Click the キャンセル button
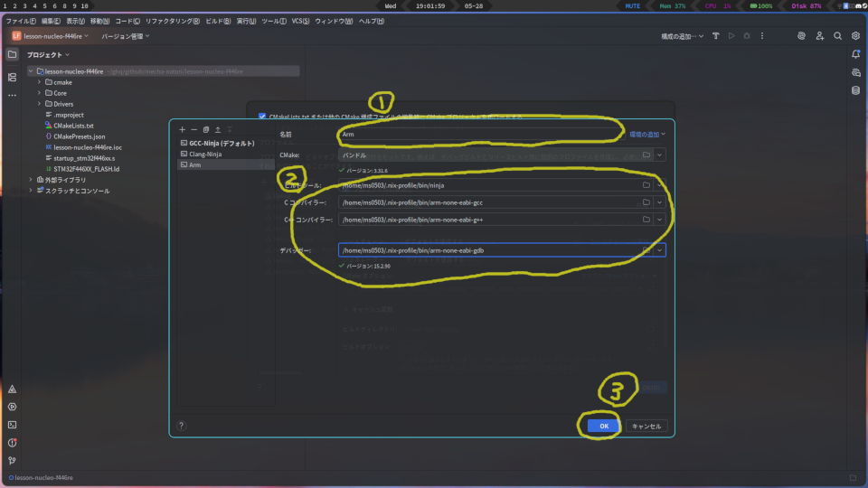 point(646,426)
